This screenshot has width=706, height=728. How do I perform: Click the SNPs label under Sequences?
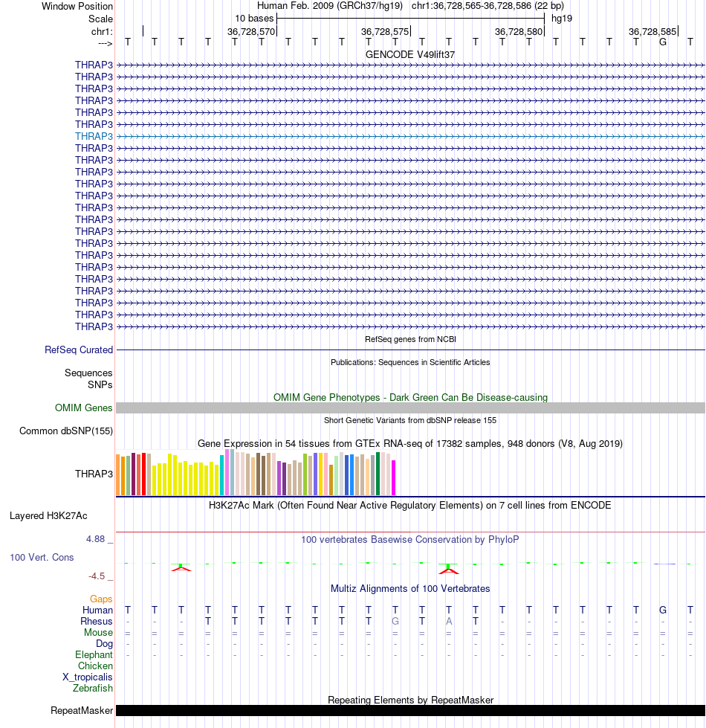click(x=100, y=385)
